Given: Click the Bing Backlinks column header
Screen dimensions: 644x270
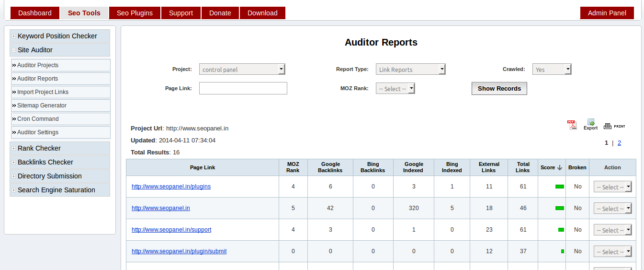Looking at the screenshot, I should point(373,167).
